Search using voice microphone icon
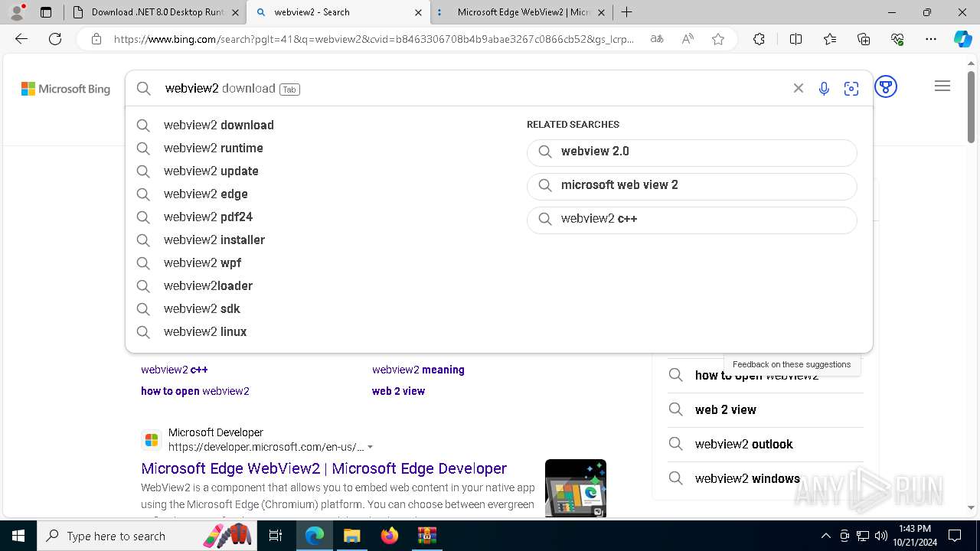This screenshot has width=980, height=551. pyautogui.click(x=824, y=89)
